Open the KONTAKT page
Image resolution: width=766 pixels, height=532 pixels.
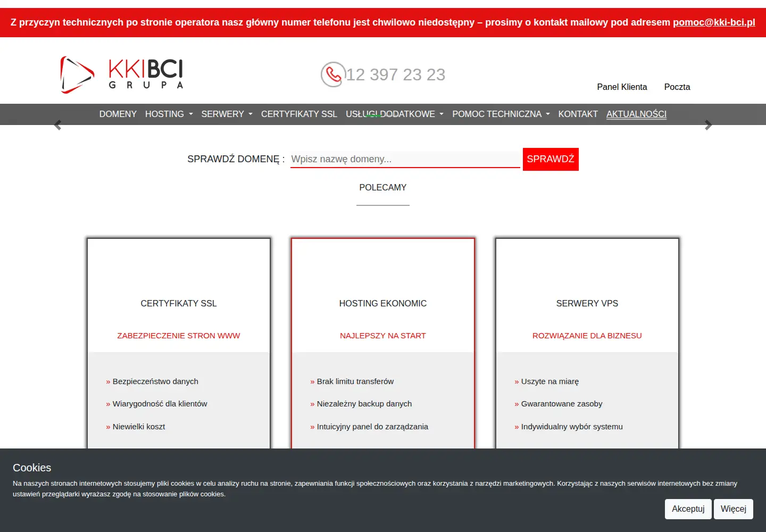578,114
